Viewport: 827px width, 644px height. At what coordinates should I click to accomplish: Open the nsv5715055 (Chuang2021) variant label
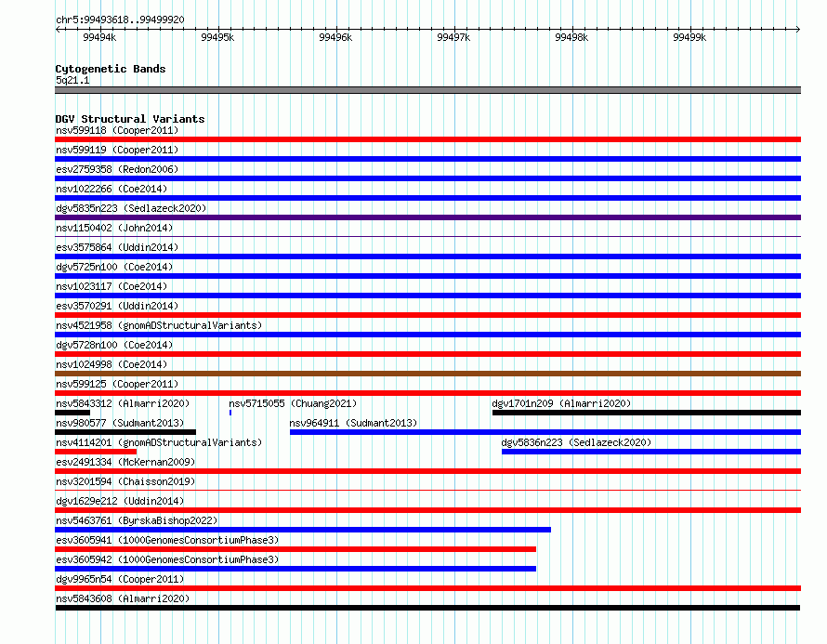tap(293, 403)
